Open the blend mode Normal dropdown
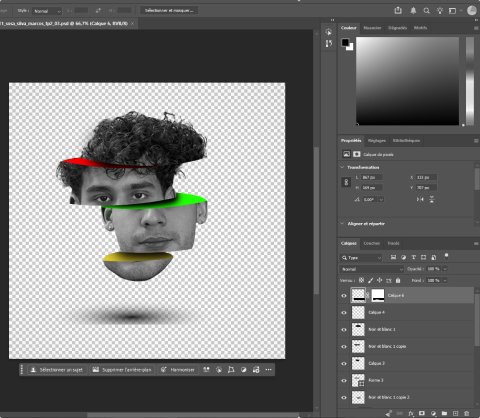 click(x=372, y=269)
